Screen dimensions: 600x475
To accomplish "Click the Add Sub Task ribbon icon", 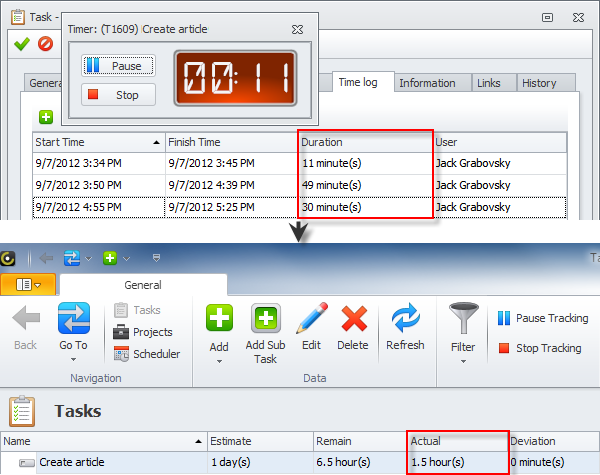I will [x=266, y=320].
